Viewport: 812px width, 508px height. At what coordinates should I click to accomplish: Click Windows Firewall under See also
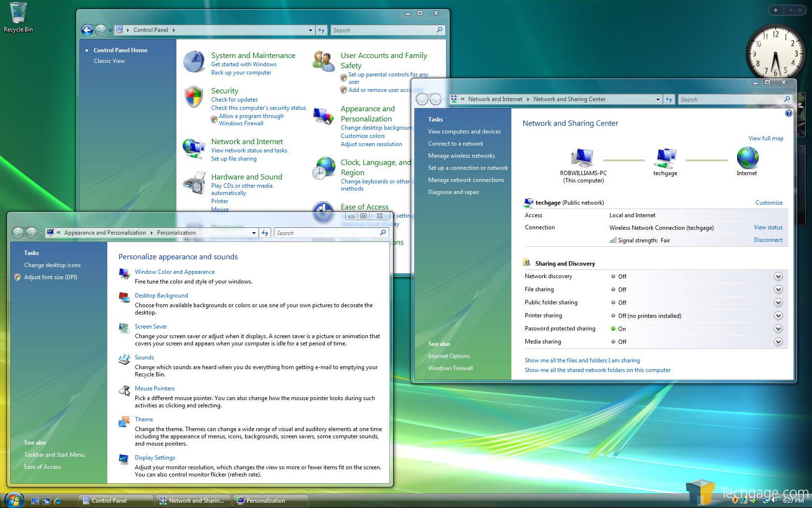coord(450,368)
